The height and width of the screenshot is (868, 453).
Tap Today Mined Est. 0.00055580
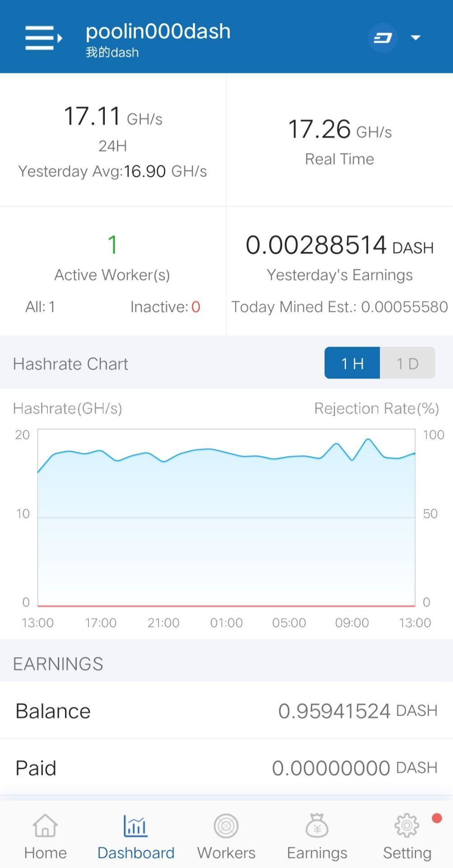pos(340,307)
